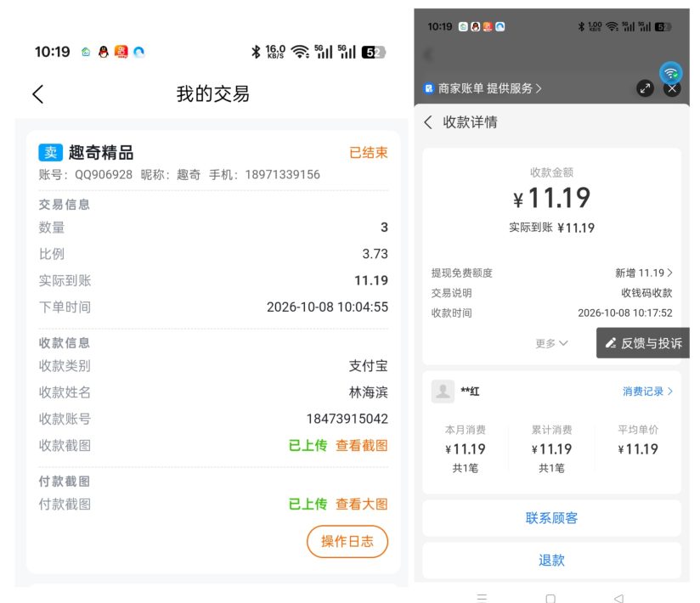View payment screenshot via 查看大图
This screenshot has height=603, width=700.
click(362, 504)
